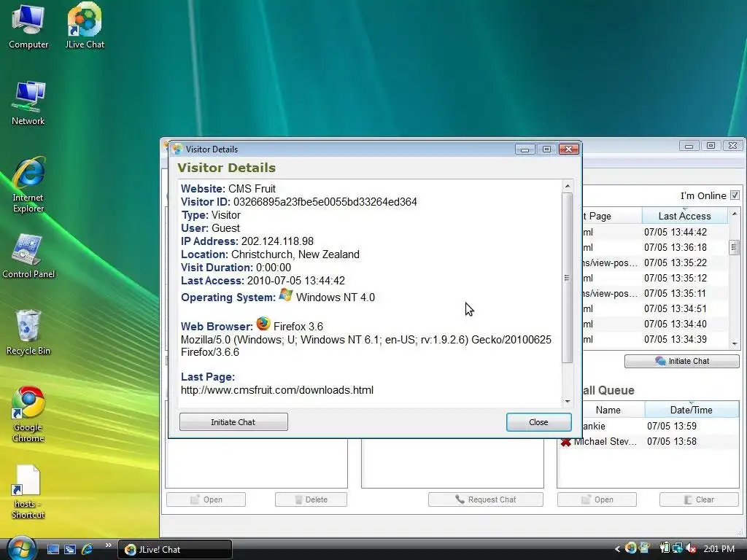747x560 pixels.
Task: Click visitor list scrollbar up arrow
Action: (x=734, y=214)
